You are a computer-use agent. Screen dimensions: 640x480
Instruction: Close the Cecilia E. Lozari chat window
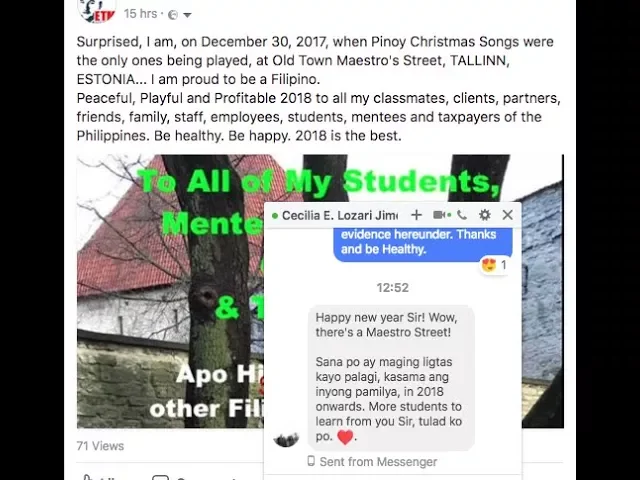(507, 215)
